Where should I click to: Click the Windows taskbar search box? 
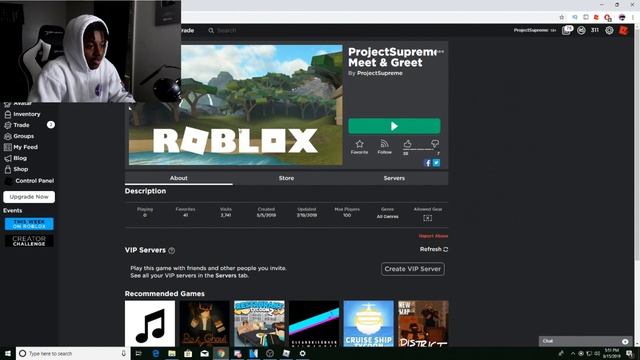[73, 353]
